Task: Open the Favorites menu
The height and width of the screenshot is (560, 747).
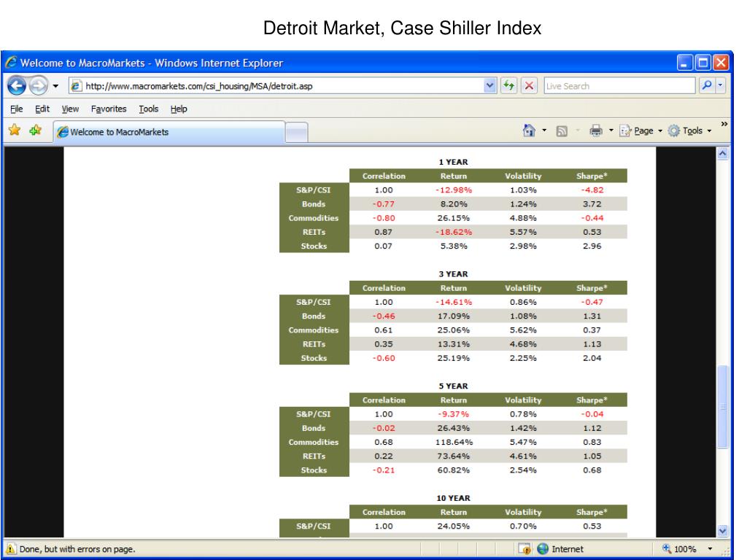Action: click(x=109, y=109)
